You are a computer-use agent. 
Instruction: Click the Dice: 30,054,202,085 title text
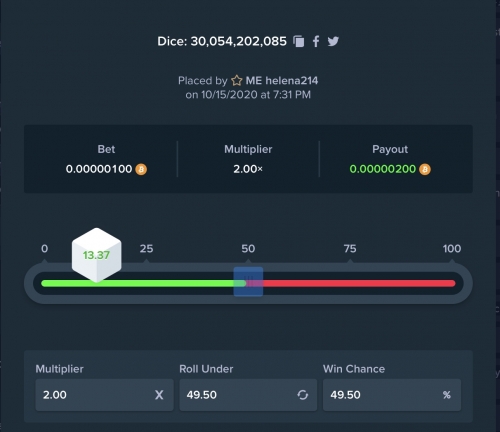point(222,41)
